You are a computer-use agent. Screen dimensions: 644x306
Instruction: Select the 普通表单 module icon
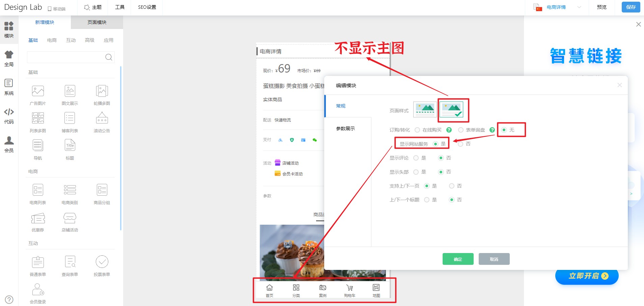coord(38,262)
